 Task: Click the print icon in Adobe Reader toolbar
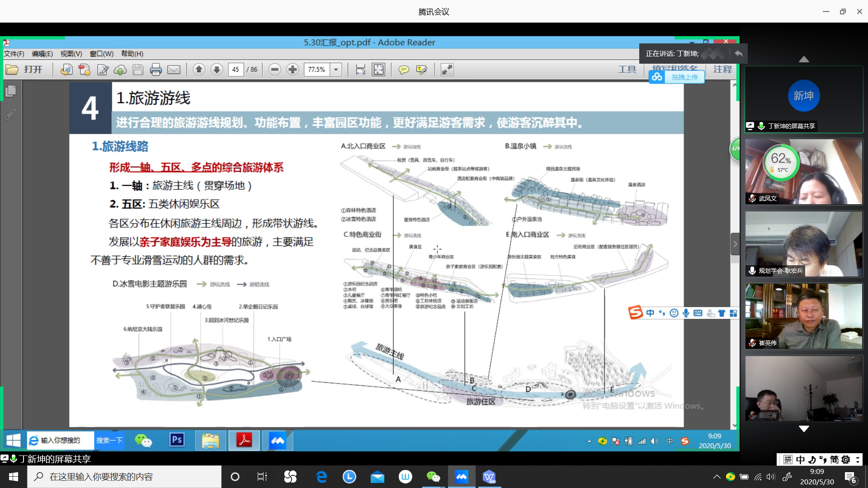click(x=156, y=70)
